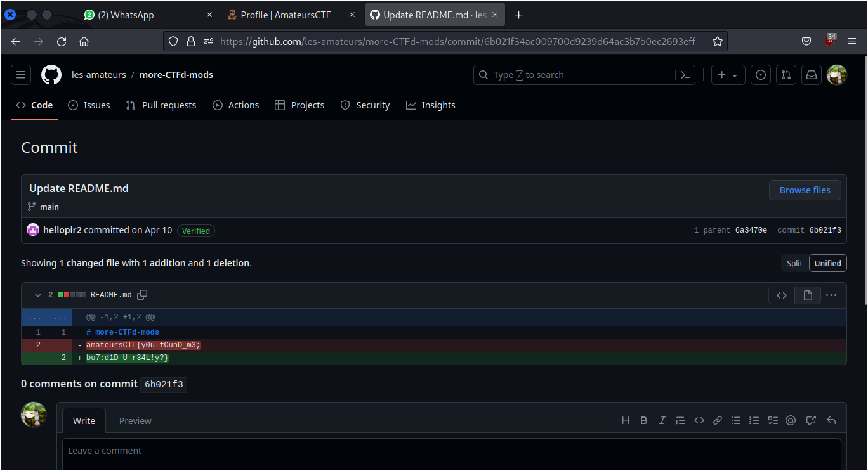868x471 pixels.
Task: Open the Security tab
Action: click(365, 105)
